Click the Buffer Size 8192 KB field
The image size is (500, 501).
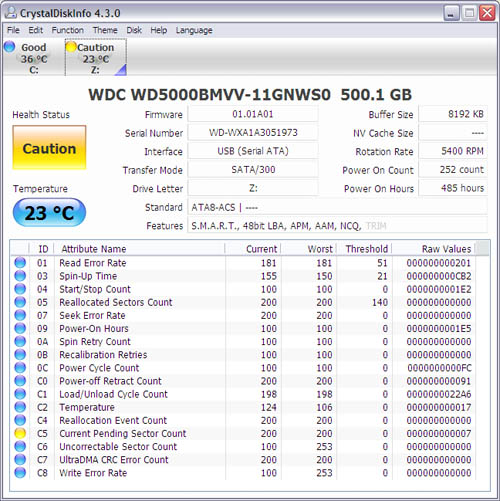[x=453, y=114]
